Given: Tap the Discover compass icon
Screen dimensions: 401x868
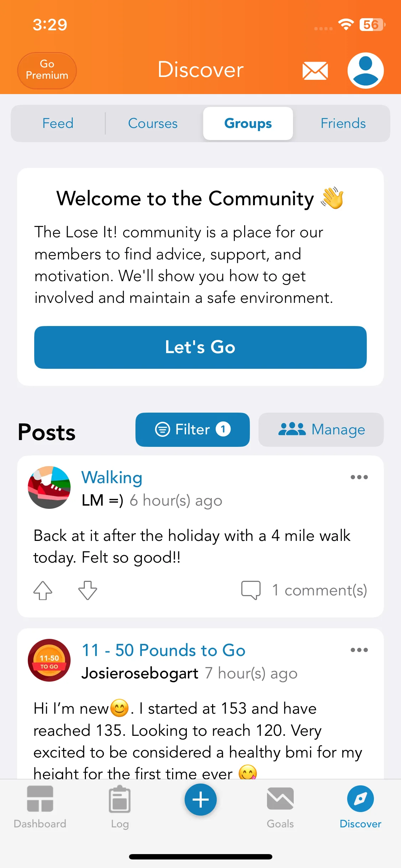Looking at the screenshot, I should pos(360,799).
